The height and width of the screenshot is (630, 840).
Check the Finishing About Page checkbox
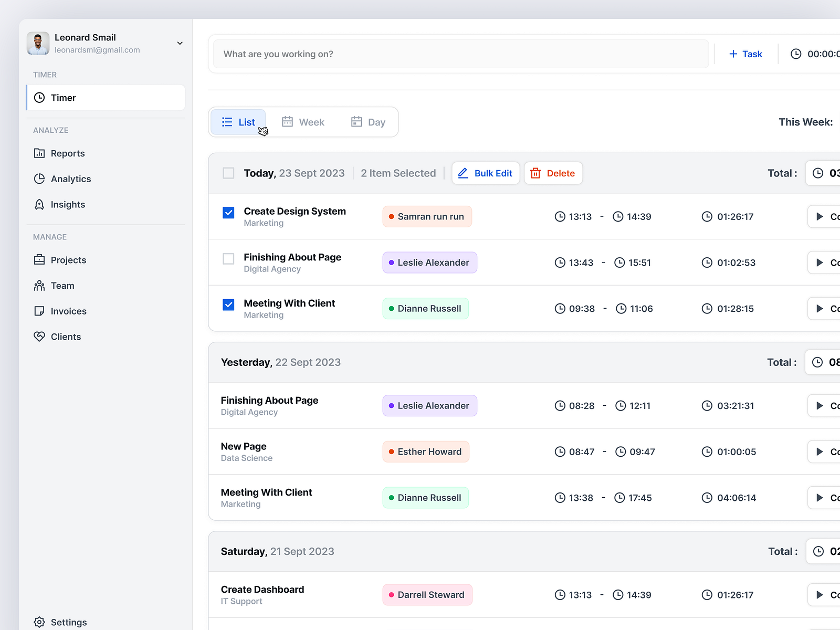pyautogui.click(x=228, y=258)
